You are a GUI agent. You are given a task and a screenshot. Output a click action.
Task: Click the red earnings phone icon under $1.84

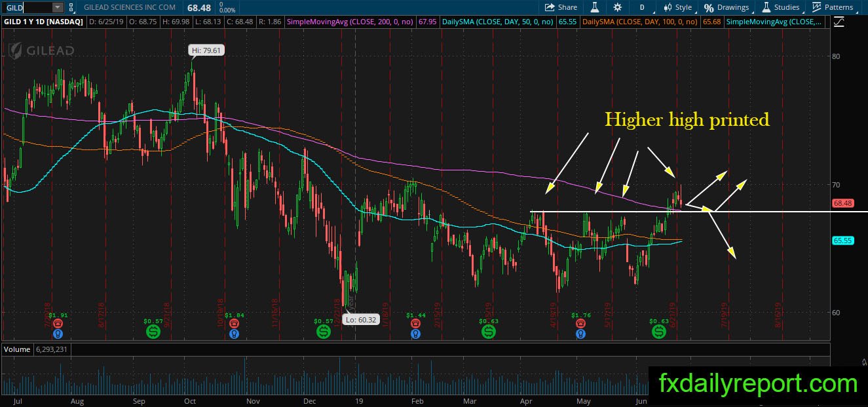[x=233, y=324]
